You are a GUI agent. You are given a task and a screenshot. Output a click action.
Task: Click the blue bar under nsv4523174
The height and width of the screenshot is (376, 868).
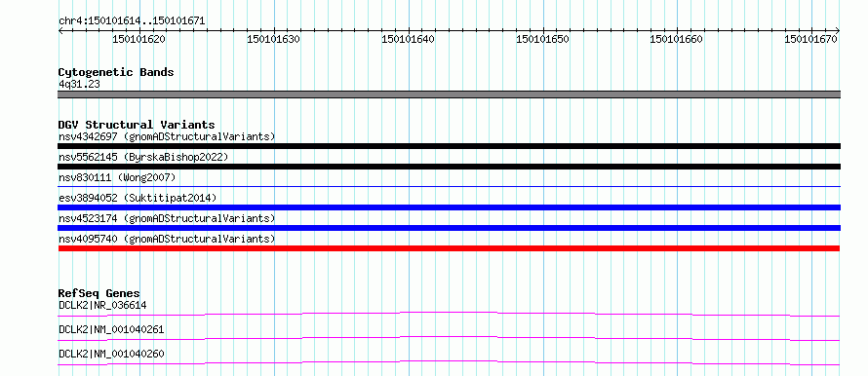[449, 228]
